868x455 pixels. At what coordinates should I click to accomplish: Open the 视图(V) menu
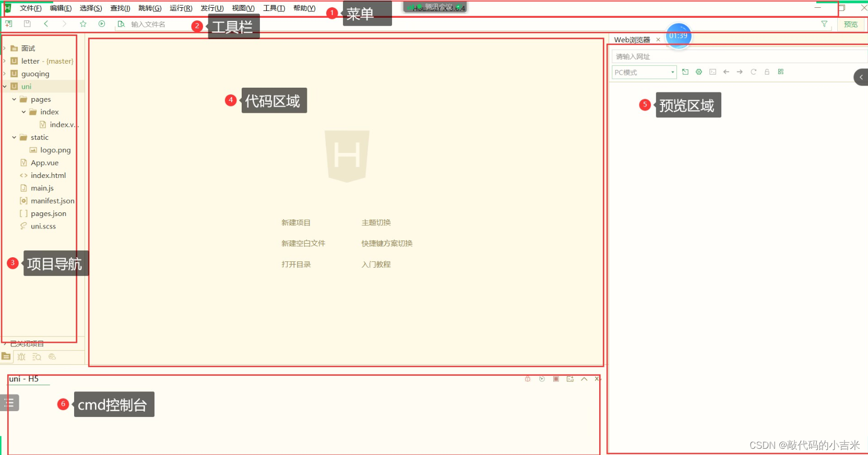click(243, 8)
